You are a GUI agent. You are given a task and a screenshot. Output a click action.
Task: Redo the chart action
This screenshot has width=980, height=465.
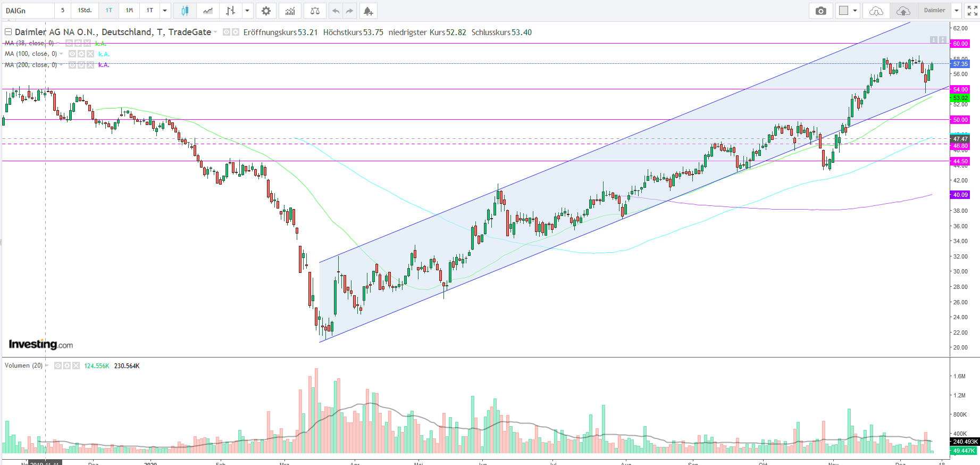pyautogui.click(x=349, y=11)
